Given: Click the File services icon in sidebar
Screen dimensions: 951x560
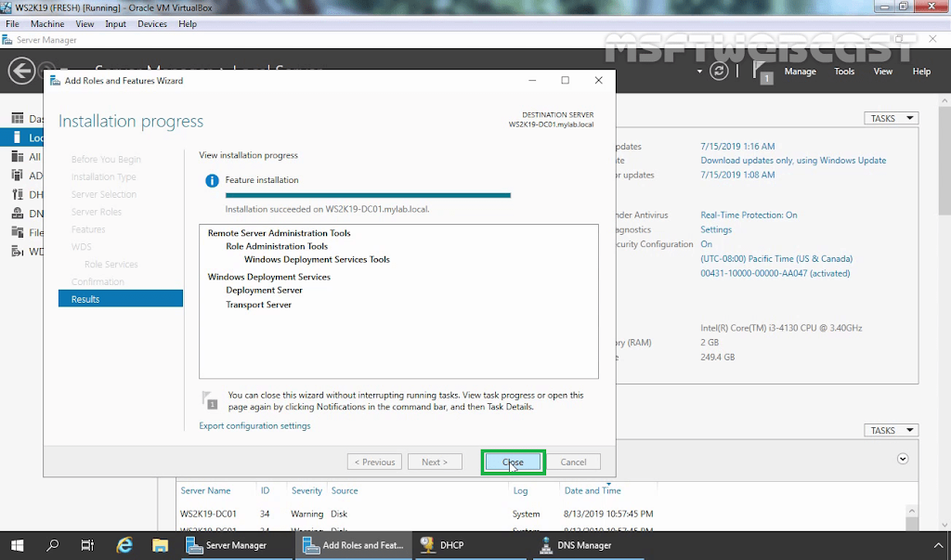Looking at the screenshot, I should (18, 232).
